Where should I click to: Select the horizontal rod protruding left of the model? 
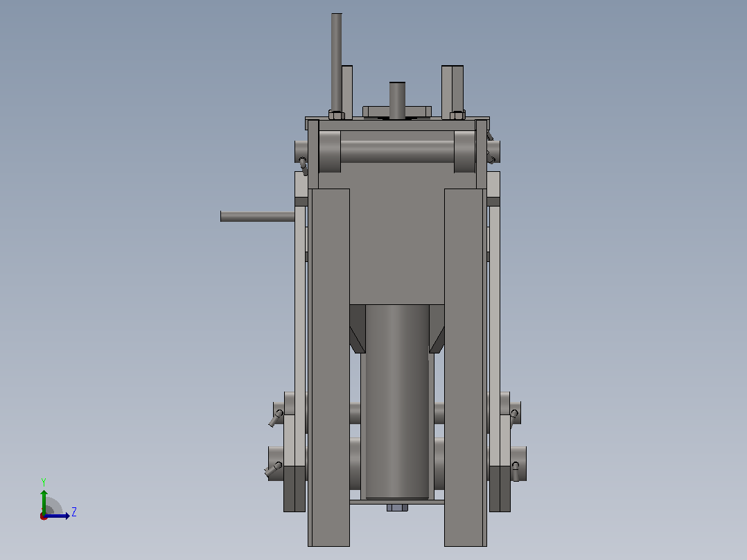[258, 216]
